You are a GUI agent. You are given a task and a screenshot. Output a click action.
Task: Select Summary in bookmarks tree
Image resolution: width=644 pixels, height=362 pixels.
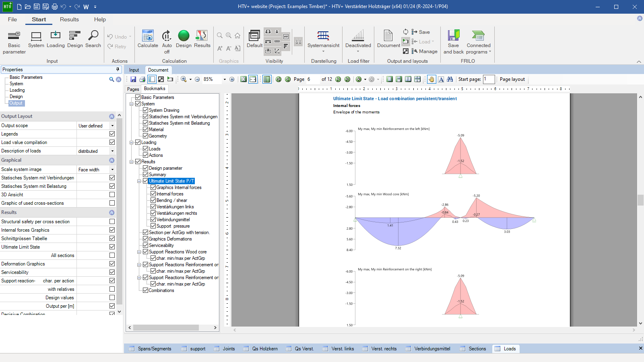pyautogui.click(x=157, y=175)
